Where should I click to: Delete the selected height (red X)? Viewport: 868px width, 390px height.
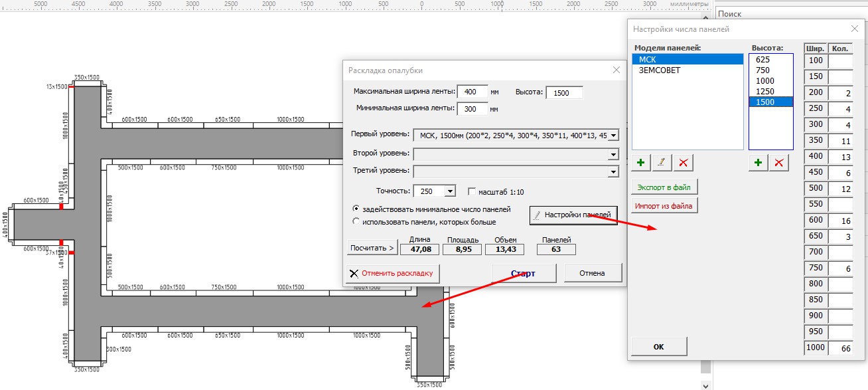click(779, 162)
